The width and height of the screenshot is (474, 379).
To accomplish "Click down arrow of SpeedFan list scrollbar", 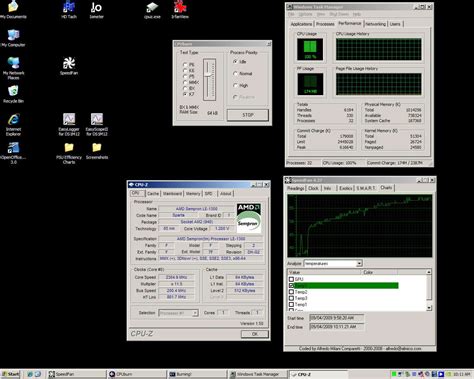I will tap(429, 308).
